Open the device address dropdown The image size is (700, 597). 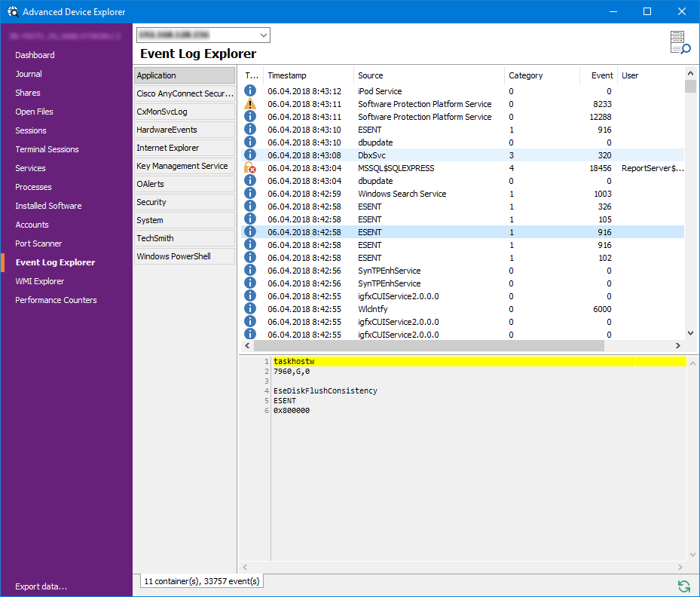(264, 35)
